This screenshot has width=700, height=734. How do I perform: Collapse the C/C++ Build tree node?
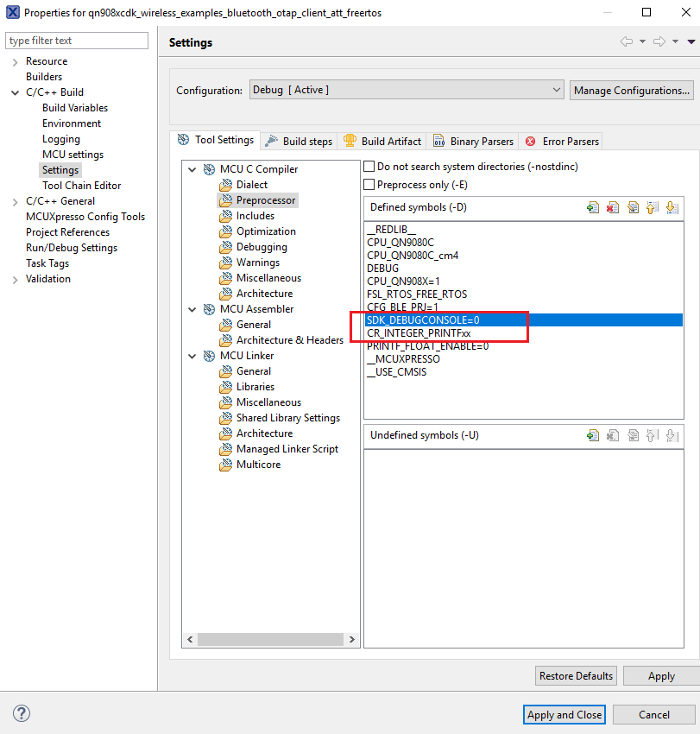pos(15,92)
